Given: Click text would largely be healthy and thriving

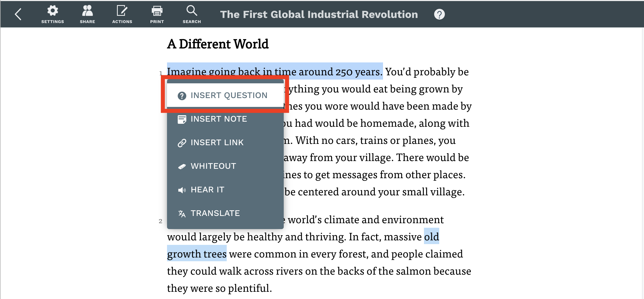Looking at the screenshot, I should pyautogui.click(x=257, y=237).
